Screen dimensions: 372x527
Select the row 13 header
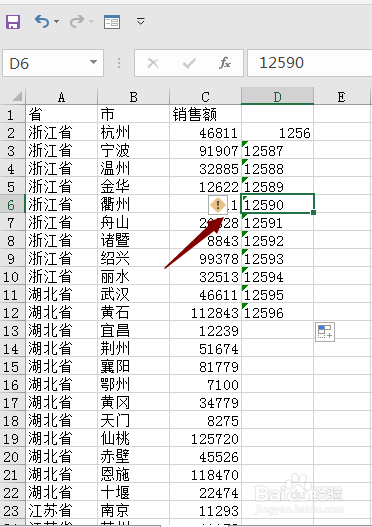point(13,331)
